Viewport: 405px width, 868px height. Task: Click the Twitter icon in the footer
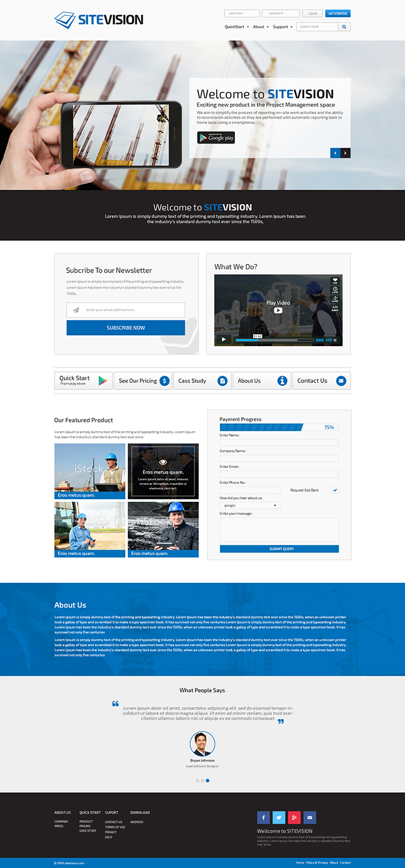(279, 818)
